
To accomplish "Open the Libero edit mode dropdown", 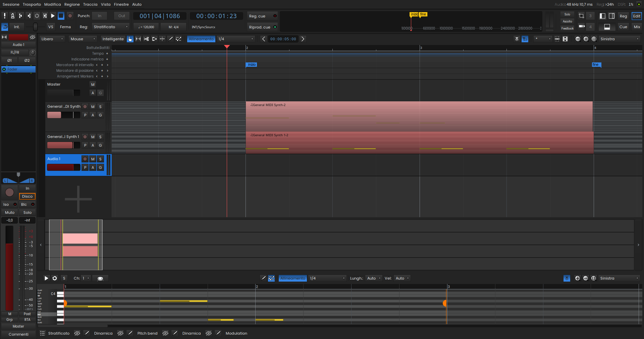I will [x=52, y=39].
